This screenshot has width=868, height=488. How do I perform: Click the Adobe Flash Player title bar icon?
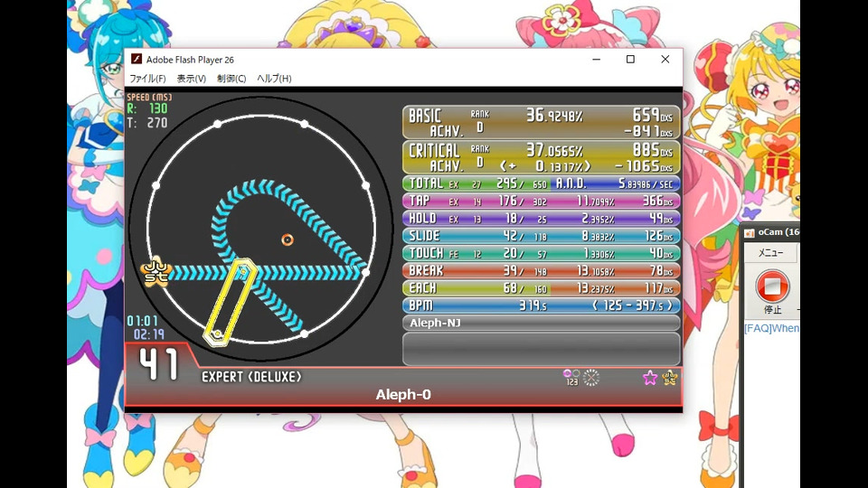137,60
